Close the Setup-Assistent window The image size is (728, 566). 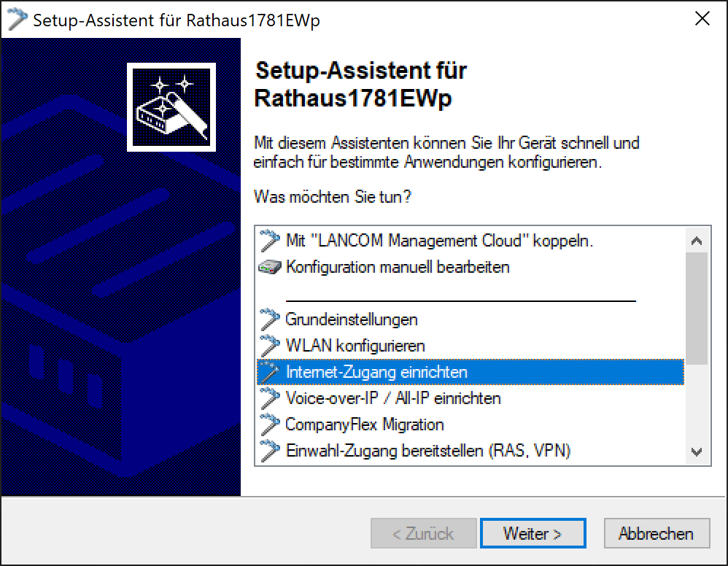(x=702, y=20)
